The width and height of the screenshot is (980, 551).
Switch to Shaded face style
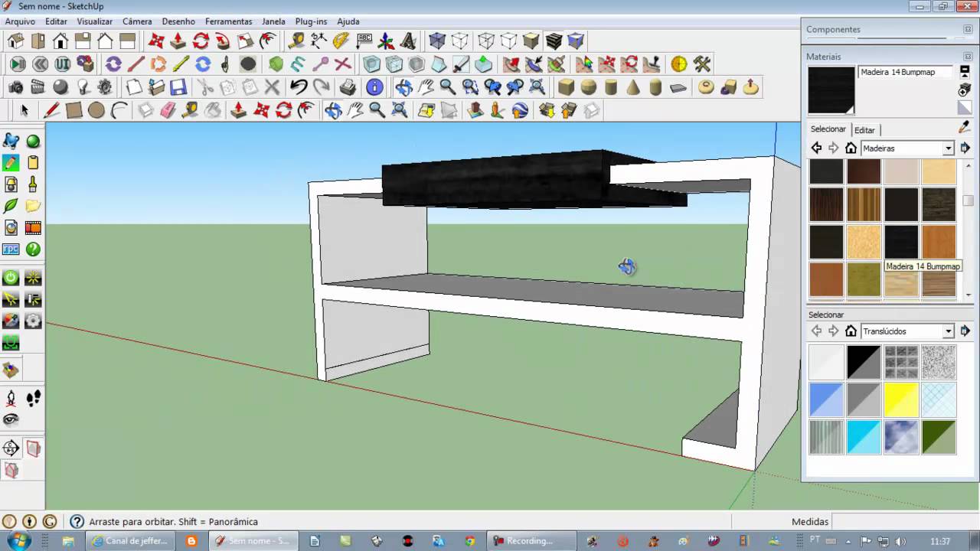tap(531, 41)
